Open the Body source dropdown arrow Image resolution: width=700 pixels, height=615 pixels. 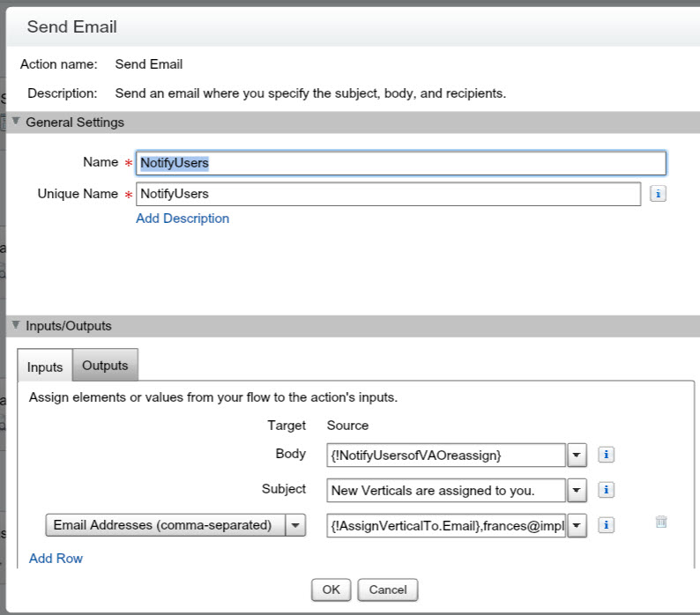tap(577, 455)
